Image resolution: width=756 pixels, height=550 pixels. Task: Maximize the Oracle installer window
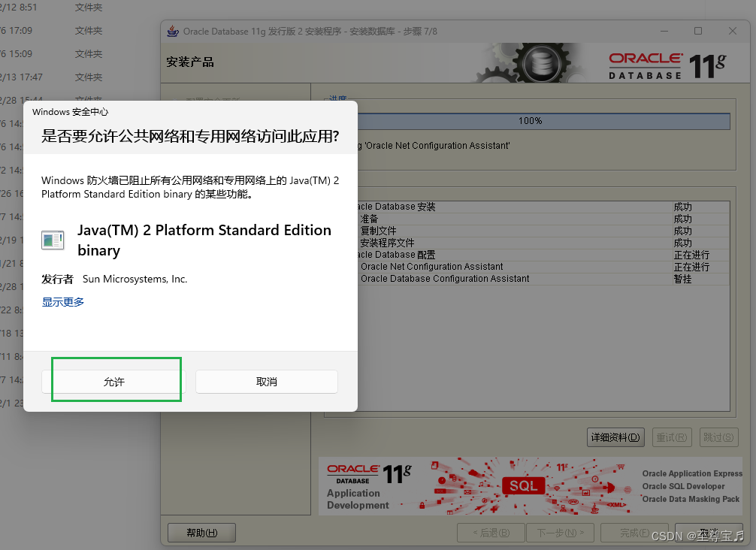click(x=697, y=31)
